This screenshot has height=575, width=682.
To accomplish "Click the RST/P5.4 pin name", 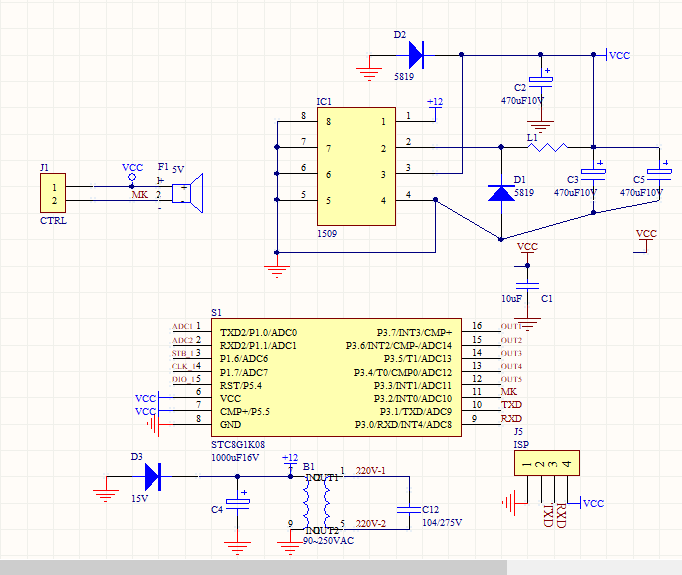I will pos(241,386).
